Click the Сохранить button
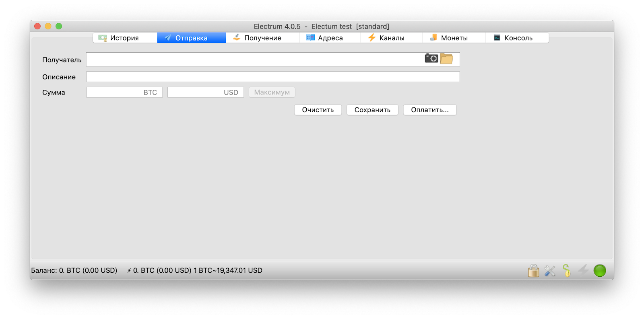Viewport: 644px width, 319px height. [x=372, y=110]
